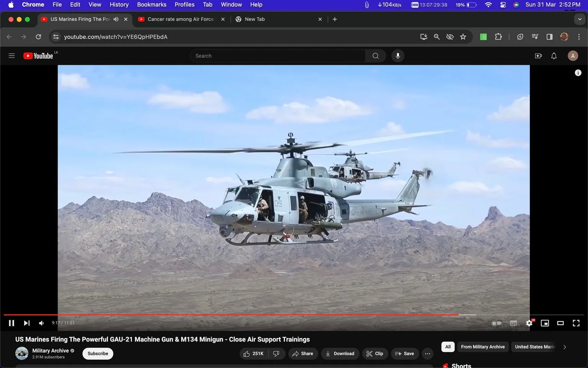588x368 pixels.
Task: Focus the YouTube Search field
Action: (278, 56)
